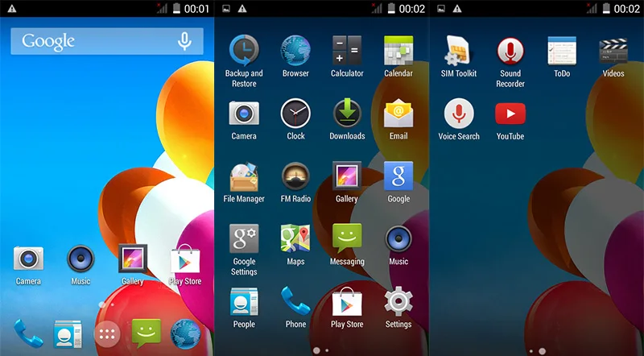This screenshot has height=356, width=644.
Task: Open the blue Google app icon
Action: [398, 176]
